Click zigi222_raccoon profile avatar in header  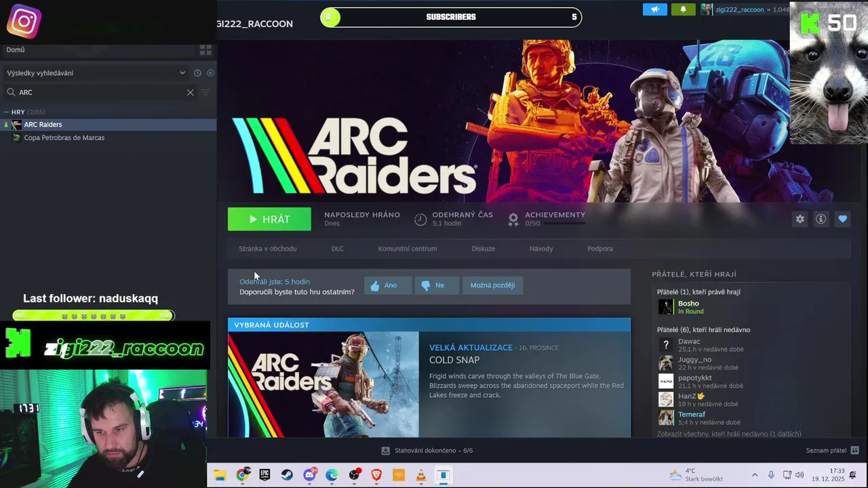tap(707, 9)
